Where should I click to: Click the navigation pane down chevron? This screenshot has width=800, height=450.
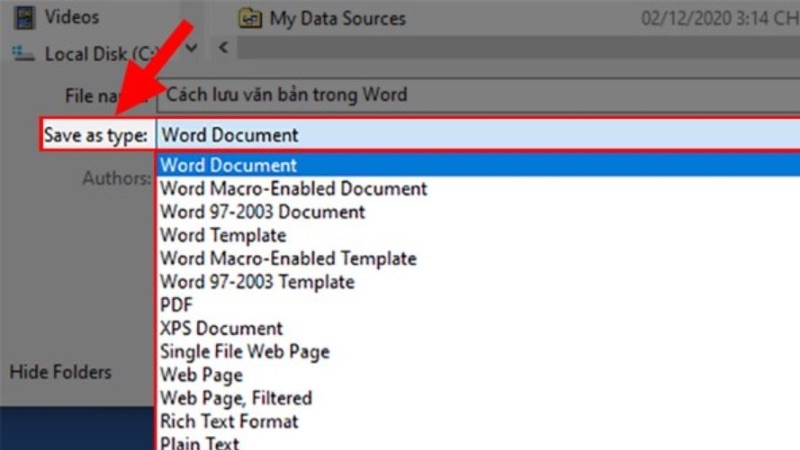(x=192, y=48)
